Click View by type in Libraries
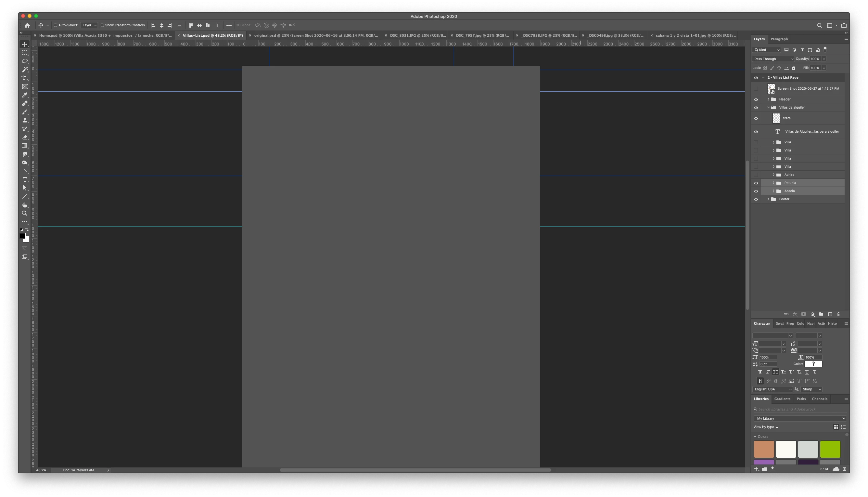This screenshot has height=497, width=868. (x=766, y=427)
